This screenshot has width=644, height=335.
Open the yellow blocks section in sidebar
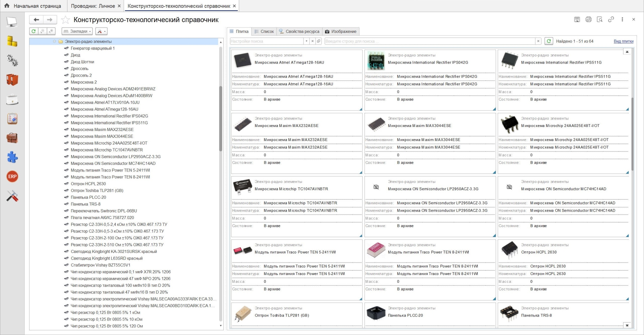(x=12, y=41)
